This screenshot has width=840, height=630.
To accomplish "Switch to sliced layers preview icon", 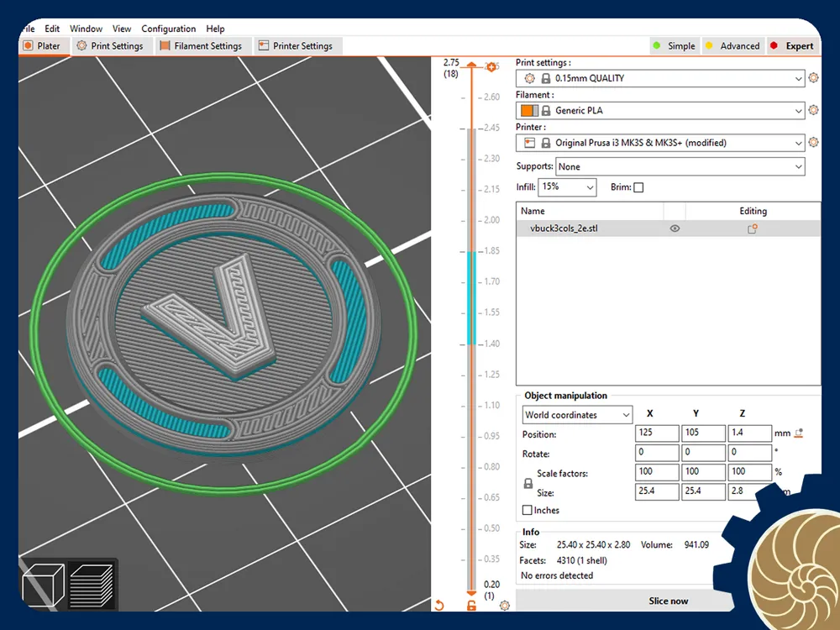I will click(91, 585).
